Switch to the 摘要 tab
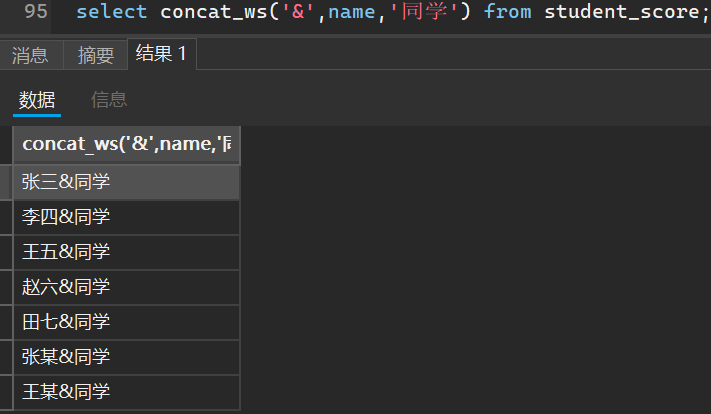Image resolution: width=711 pixels, height=414 pixels. point(95,55)
